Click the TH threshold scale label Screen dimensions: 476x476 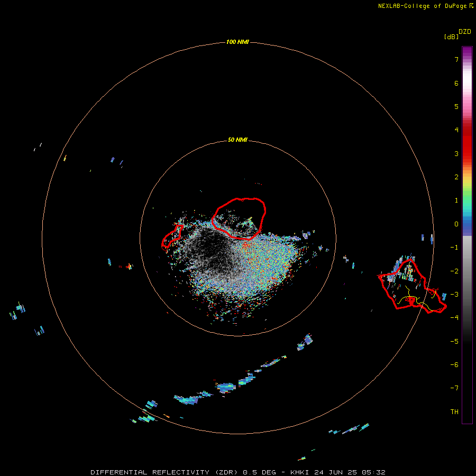click(x=454, y=412)
